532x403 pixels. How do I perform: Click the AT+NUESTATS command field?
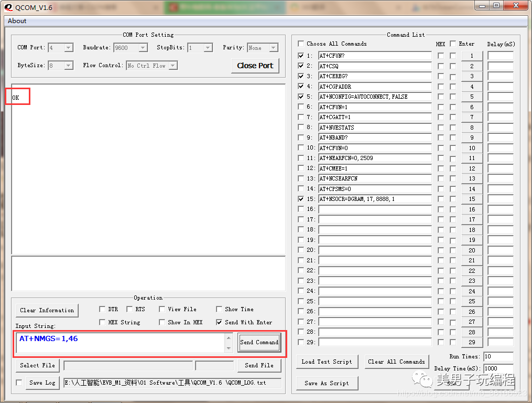375,128
